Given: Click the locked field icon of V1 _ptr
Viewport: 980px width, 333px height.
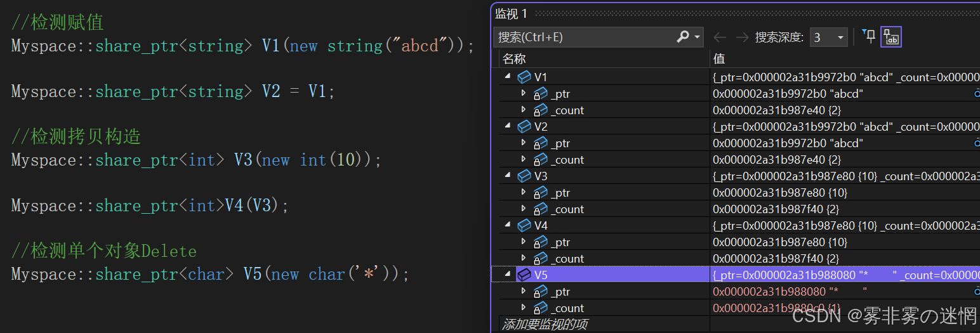Looking at the screenshot, I should point(540,93).
